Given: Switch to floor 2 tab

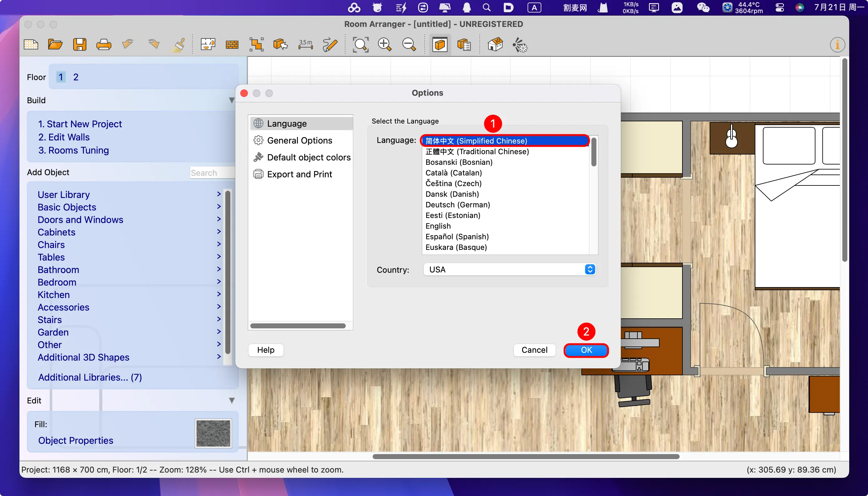Looking at the screenshot, I should tap(76, 77).
